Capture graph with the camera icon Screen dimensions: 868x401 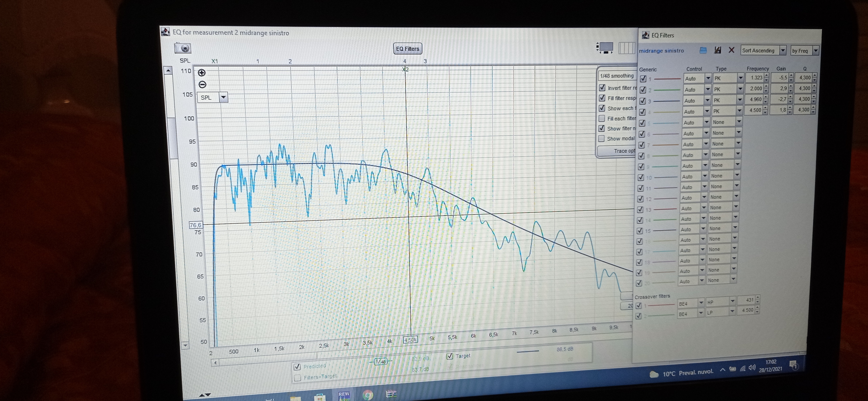[x=183, y=48]
